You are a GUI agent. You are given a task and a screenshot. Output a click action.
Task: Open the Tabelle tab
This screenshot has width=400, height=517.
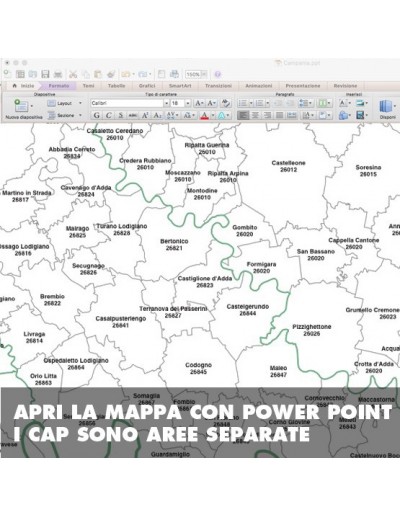pos(116,86)
